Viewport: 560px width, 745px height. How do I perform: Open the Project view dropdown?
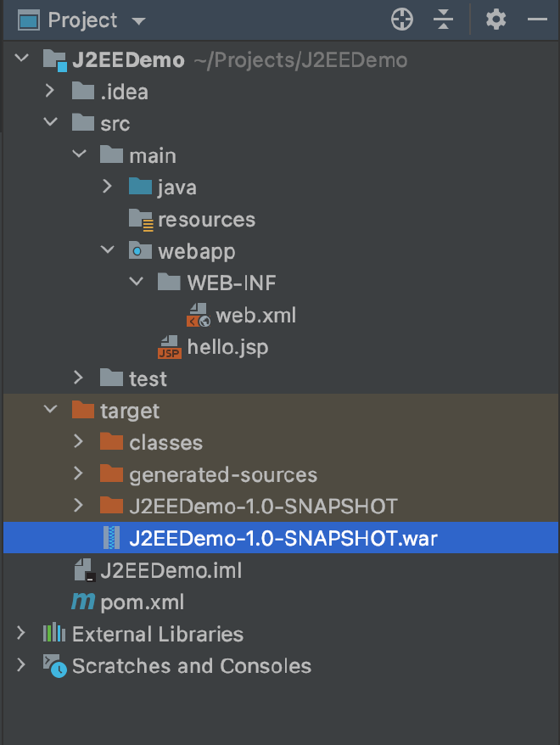click(139, 20)
